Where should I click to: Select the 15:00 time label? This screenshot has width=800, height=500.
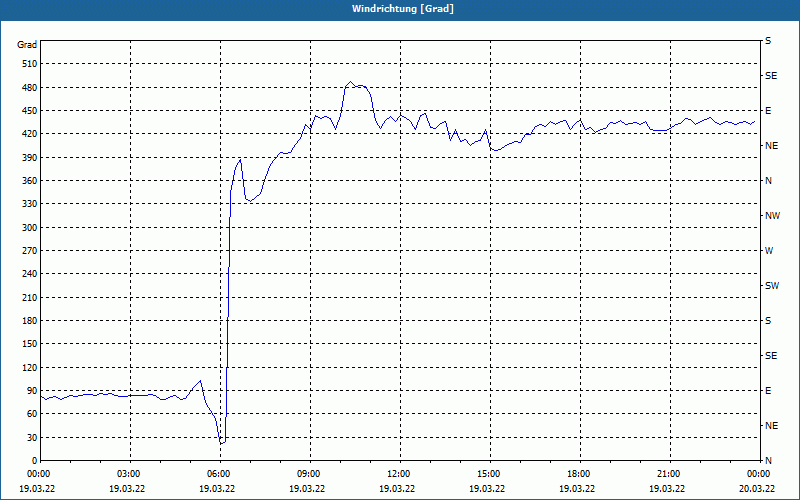click(x=490, y=474)
